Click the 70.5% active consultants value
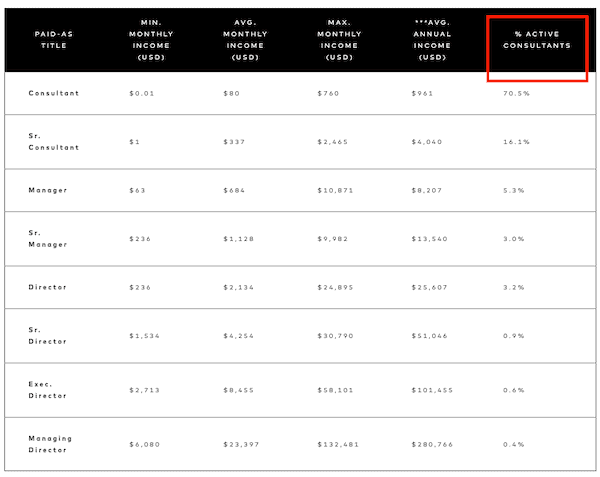600x477 pixels. (516, 93)
